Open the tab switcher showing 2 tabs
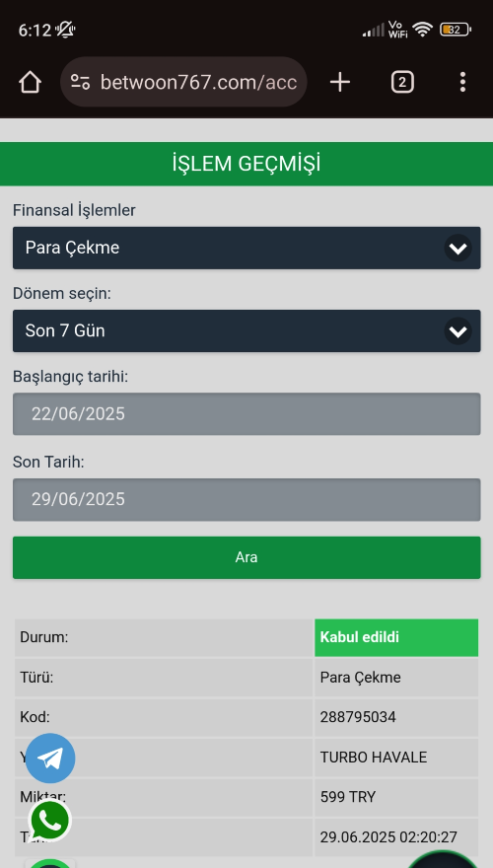 (402, 83)
